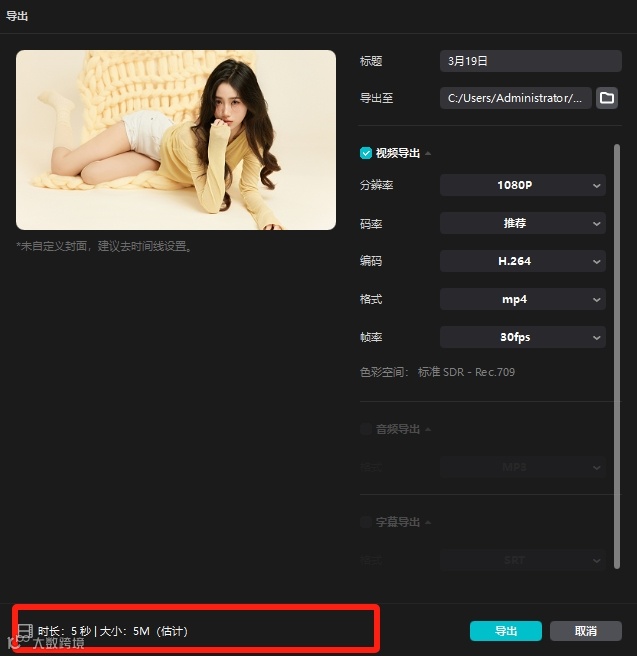The width and height of the screenshot is (637, 656).
Task: Click the 时长: 5 秒 | 大小: 5M estimate text
Action: click(113, 631)
